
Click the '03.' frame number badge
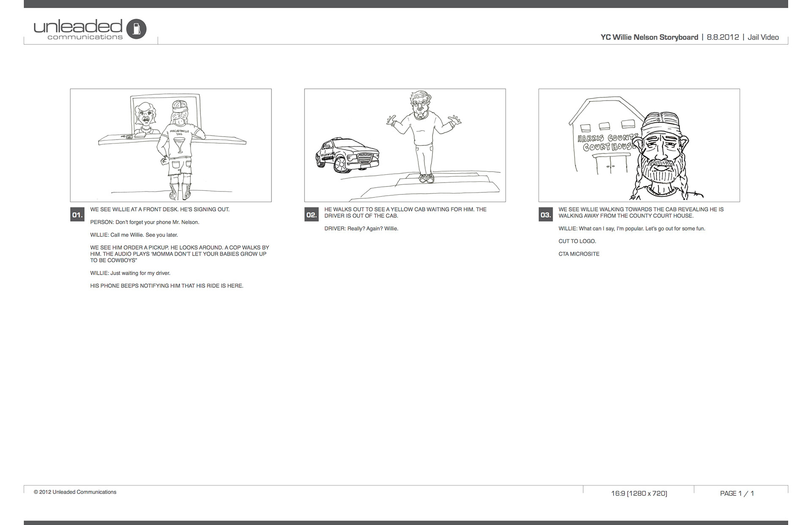click(546, 215)
